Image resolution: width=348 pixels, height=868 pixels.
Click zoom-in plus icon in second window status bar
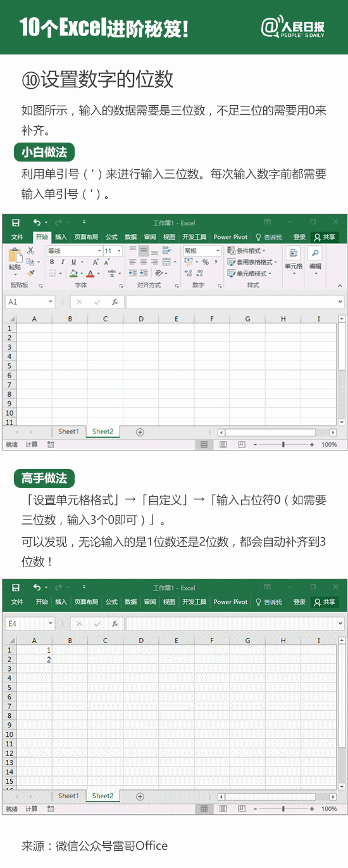click(312, 809)
